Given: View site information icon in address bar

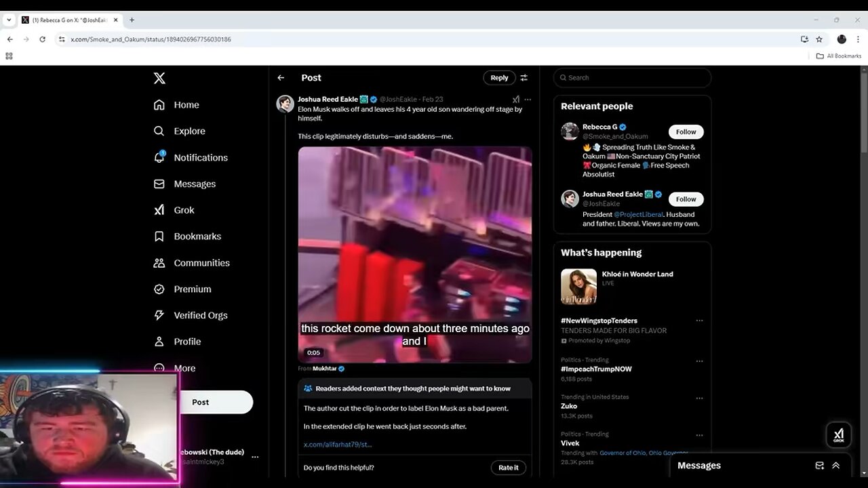Looking at the screenshot, I should (x=62, y=39).
